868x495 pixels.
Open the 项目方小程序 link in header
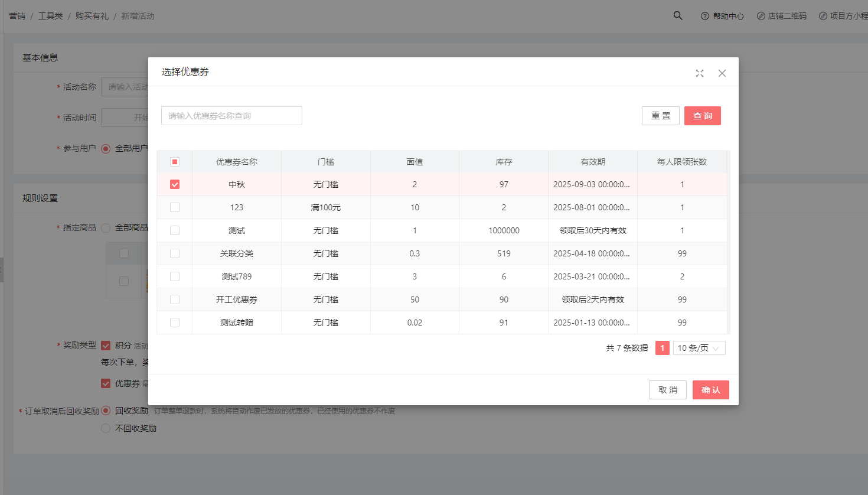click(x=844, y=16)
